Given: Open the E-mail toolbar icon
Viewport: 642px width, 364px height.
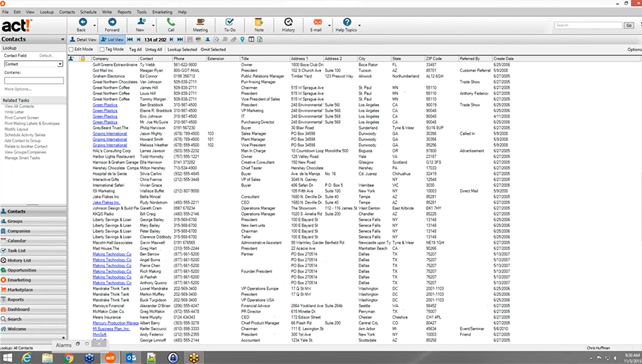Looking at the screenshot, I should (317, 22).
